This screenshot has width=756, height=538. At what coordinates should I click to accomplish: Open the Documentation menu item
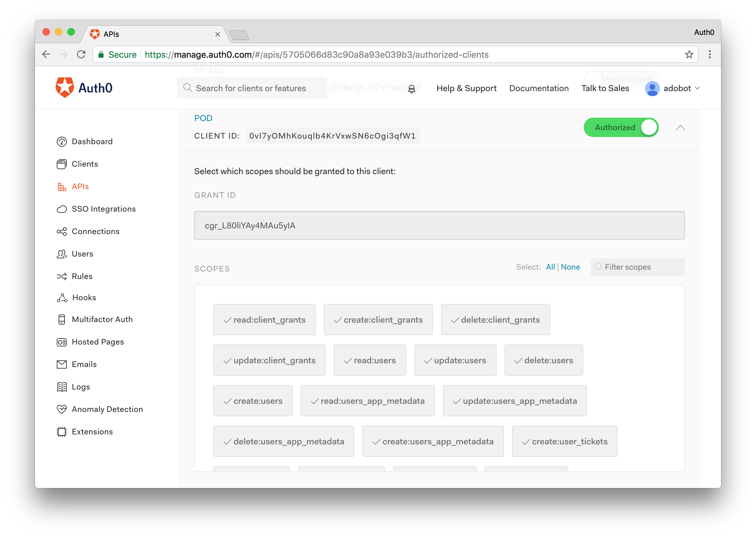click(x=539, y=88)
